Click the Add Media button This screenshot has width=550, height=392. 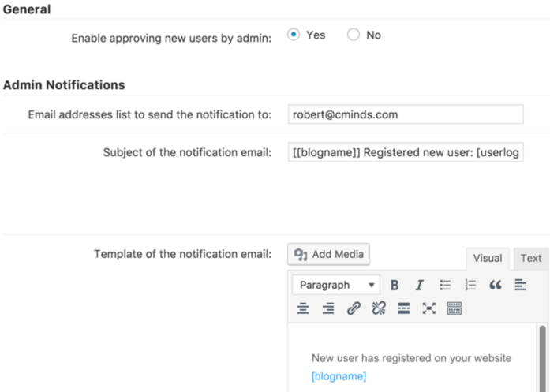pos(328,254)
